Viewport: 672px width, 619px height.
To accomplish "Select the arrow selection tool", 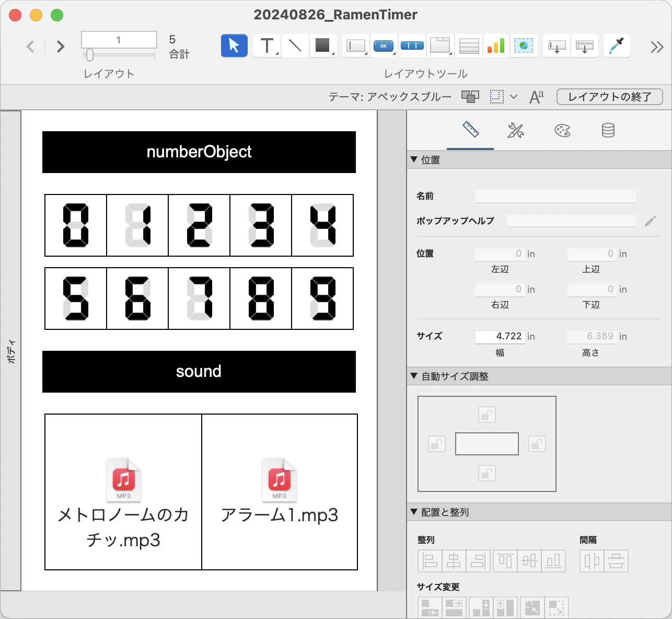I will tap(234, 46).
